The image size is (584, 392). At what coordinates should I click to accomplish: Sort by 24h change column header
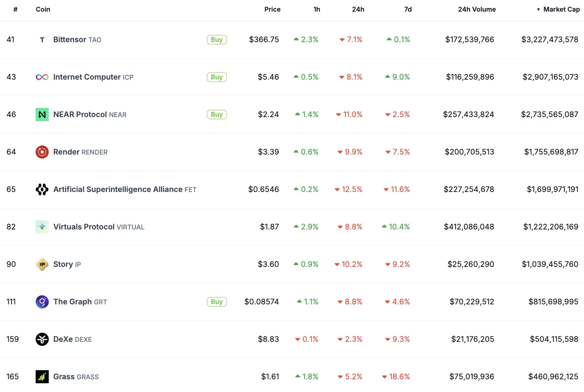click(358, 9)
